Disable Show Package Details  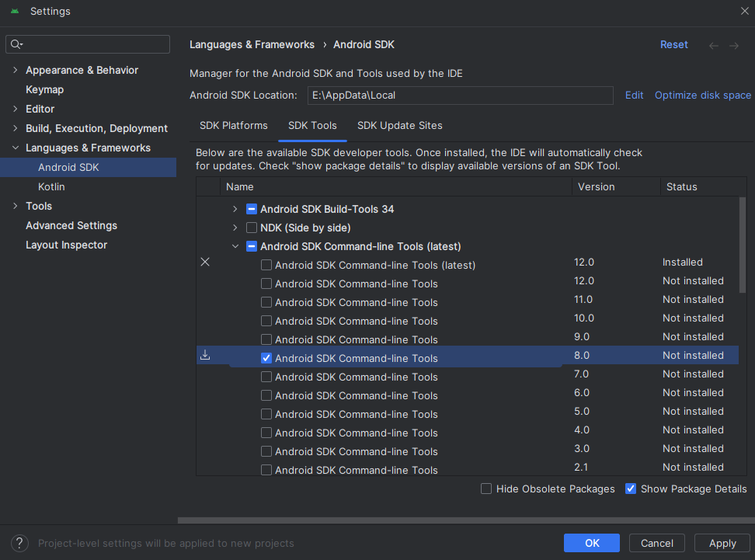pos(631,489)
